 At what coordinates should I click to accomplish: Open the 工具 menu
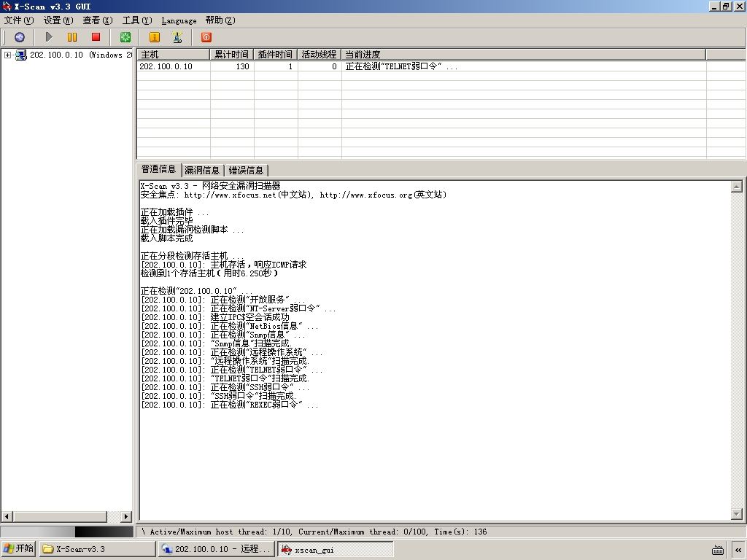tap(136, 20)
